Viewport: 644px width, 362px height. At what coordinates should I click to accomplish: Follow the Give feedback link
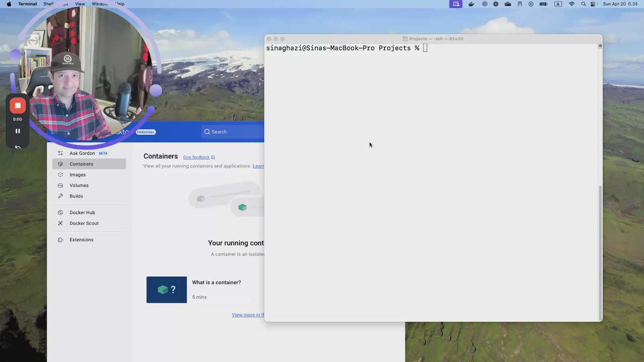(196, 157)
